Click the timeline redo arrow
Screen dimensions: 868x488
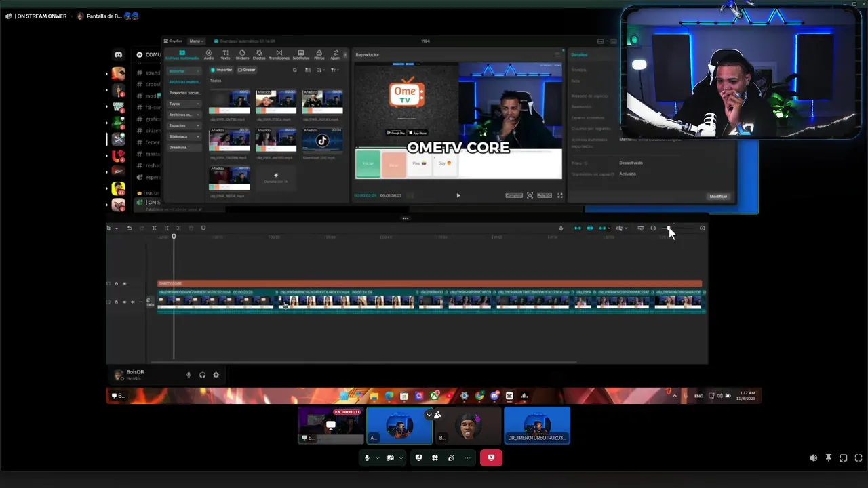pyautogui.click(x=142, y=228)
